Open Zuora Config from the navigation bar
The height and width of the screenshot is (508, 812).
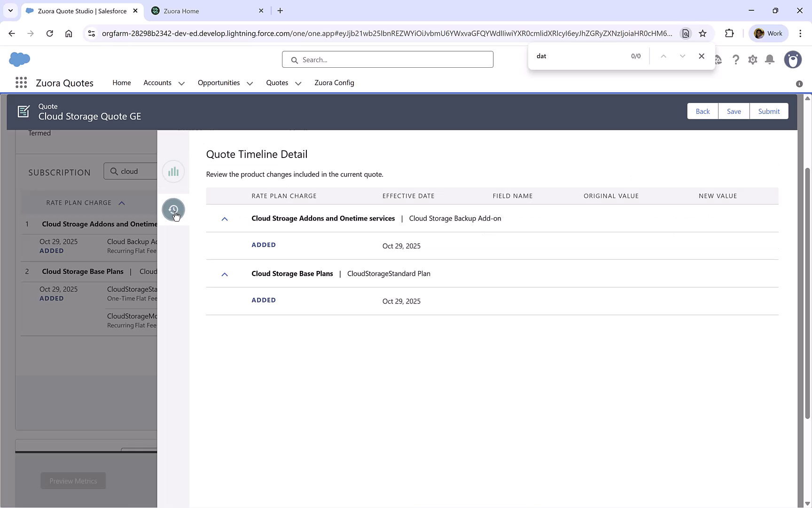(x=334, y=83)
